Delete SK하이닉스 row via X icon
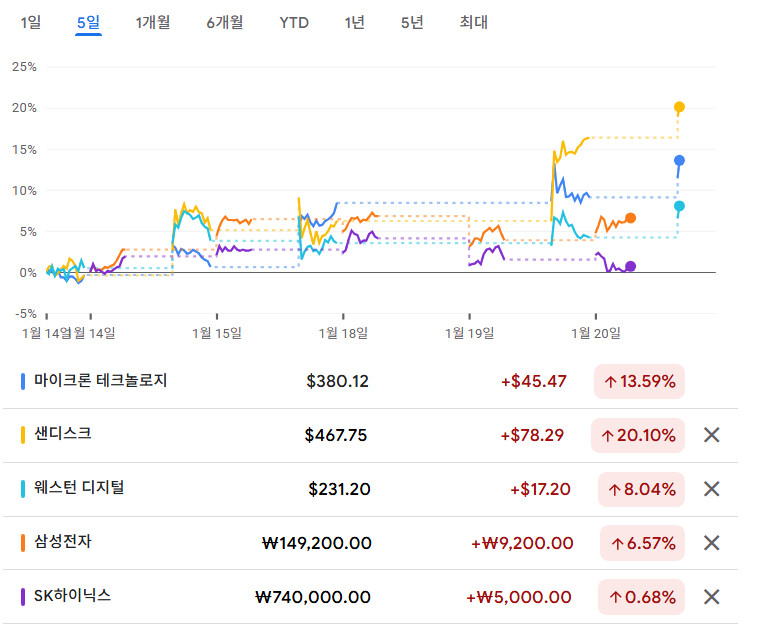Screen dimensions: 757x629 (711, 597)
